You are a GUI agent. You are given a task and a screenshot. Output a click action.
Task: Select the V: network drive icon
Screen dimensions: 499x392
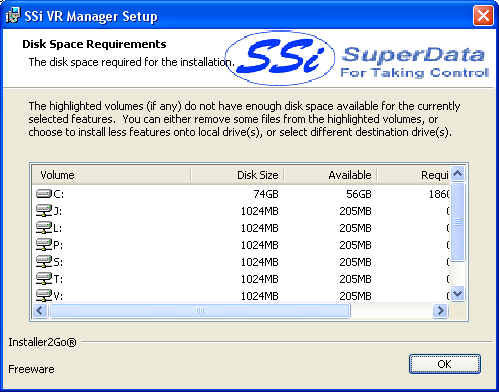pyautogui.click(x=44, y=295)
